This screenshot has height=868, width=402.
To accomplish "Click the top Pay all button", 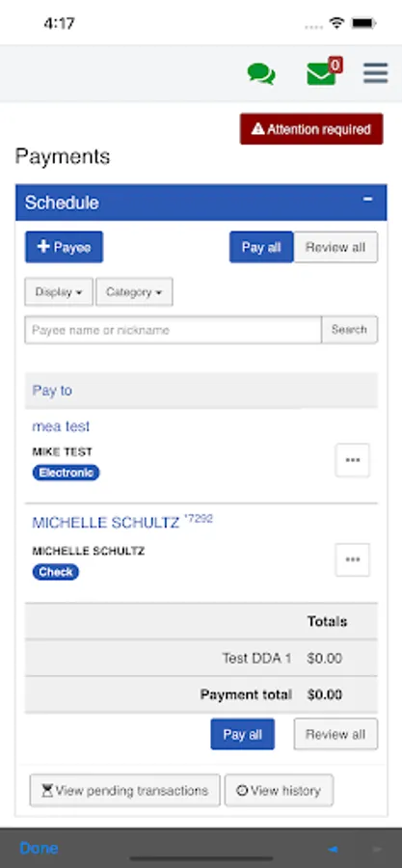I will click(x=261, y=247).
